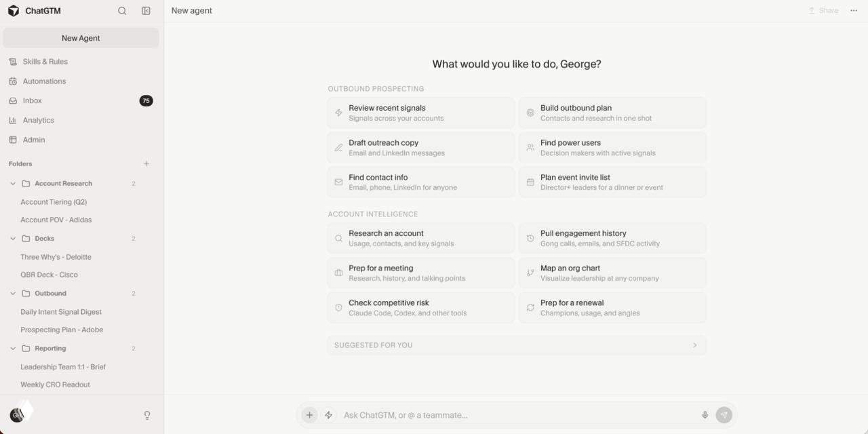Expand the Suggested For You section
This screenshot has width=868, height=434.
[x=517, y=345]
